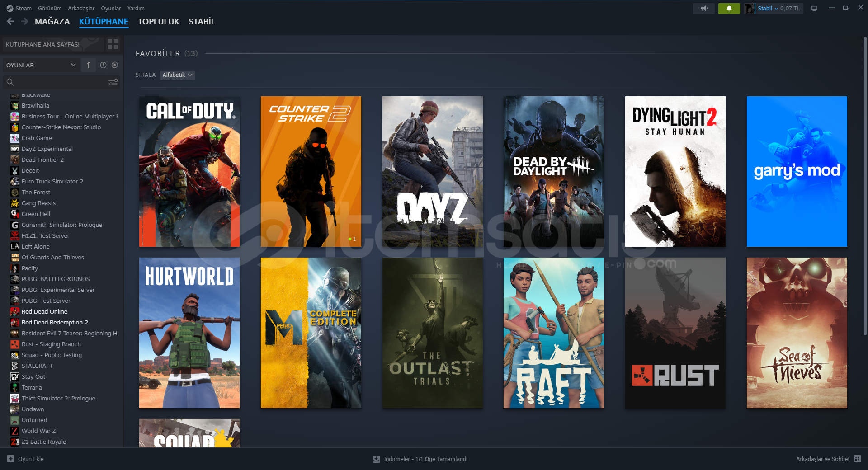Click the forward navigation arrow
The height and width of the screenshot is (470, 868).
point(25,21)
